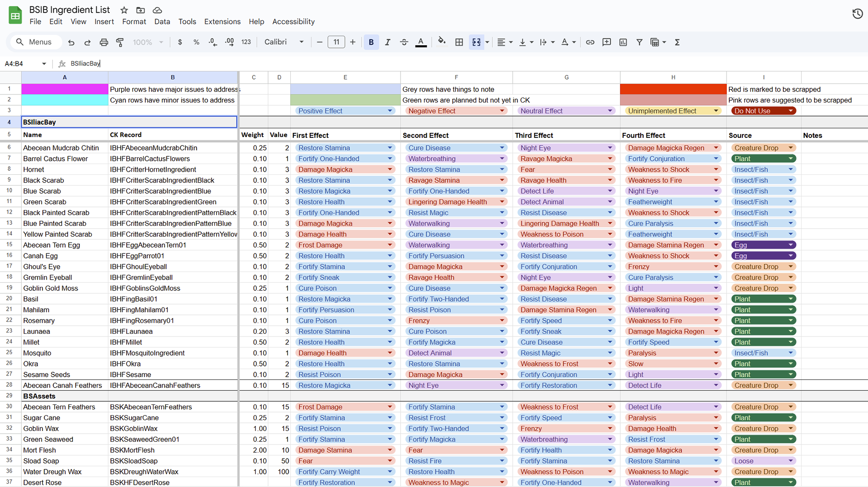The width and height of the screenshot is (868, 487).
Task: Open the fill color picker
Action: (442, 42)
